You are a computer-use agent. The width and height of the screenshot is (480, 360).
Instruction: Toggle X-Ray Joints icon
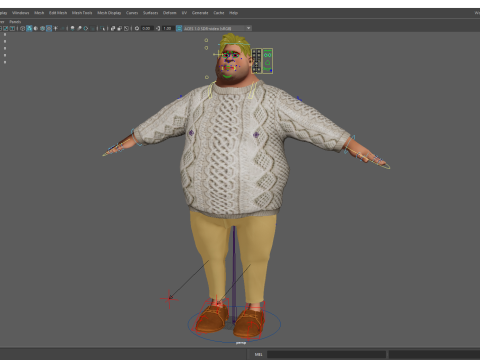tap(126, 28)
